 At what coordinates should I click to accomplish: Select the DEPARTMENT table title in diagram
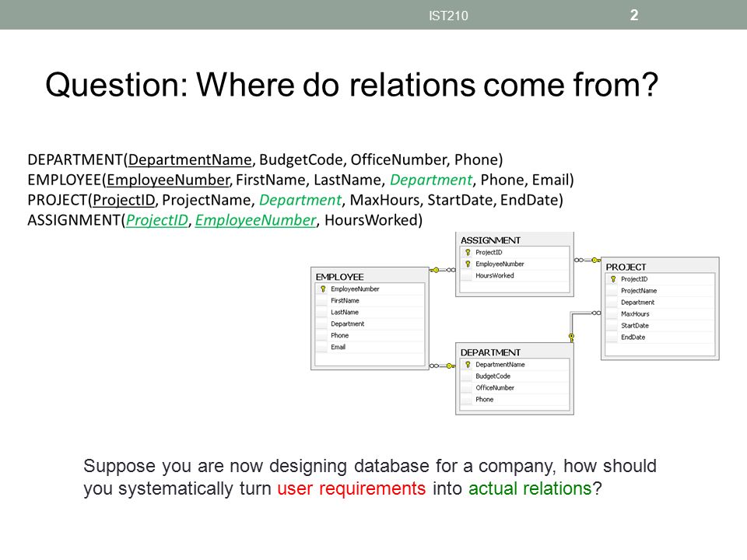click(x=490, y=352)
